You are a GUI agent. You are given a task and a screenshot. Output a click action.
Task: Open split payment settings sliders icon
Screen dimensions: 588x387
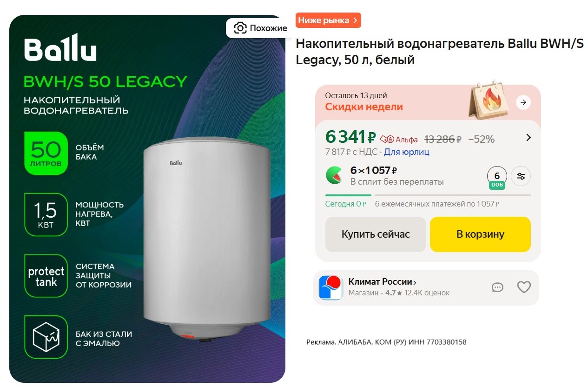tap(521, 176)
